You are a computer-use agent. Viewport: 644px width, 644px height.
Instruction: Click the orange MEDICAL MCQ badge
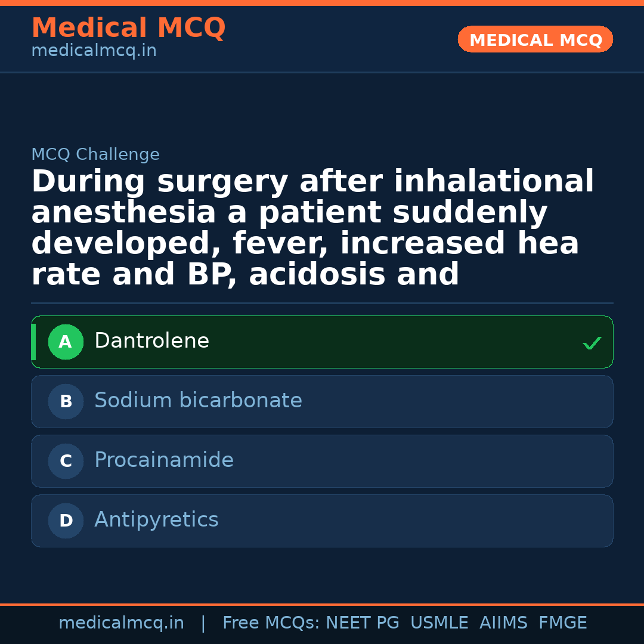pyautogui.click(x=535, y=40)
